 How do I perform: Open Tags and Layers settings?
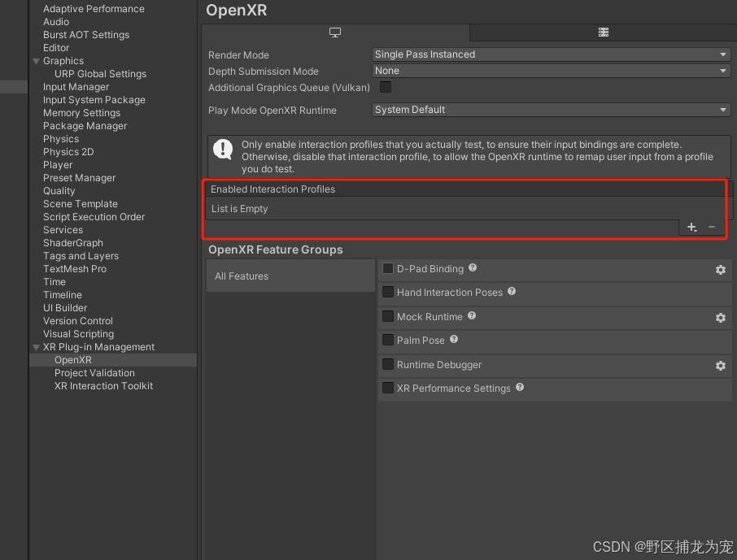pos(81,256)
